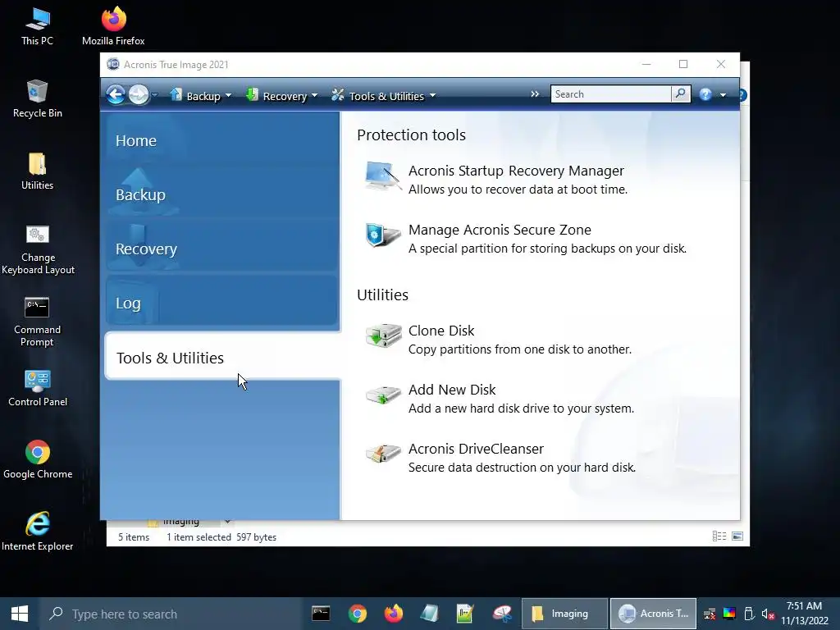Click the muted volume tray icon
Screen dimensions: 840x630
tap(768, 614)
